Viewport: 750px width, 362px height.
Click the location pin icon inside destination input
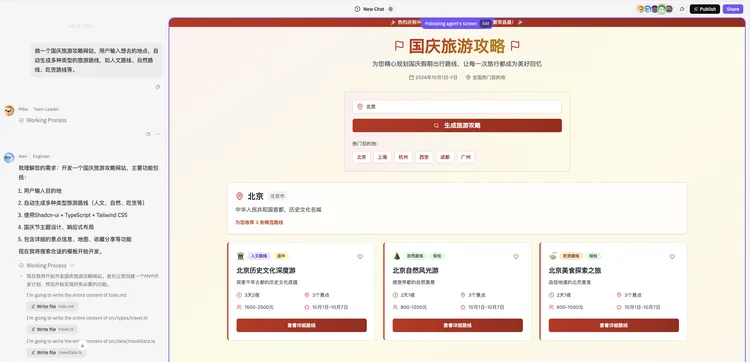pyautogui.click(x=360, y=107)
